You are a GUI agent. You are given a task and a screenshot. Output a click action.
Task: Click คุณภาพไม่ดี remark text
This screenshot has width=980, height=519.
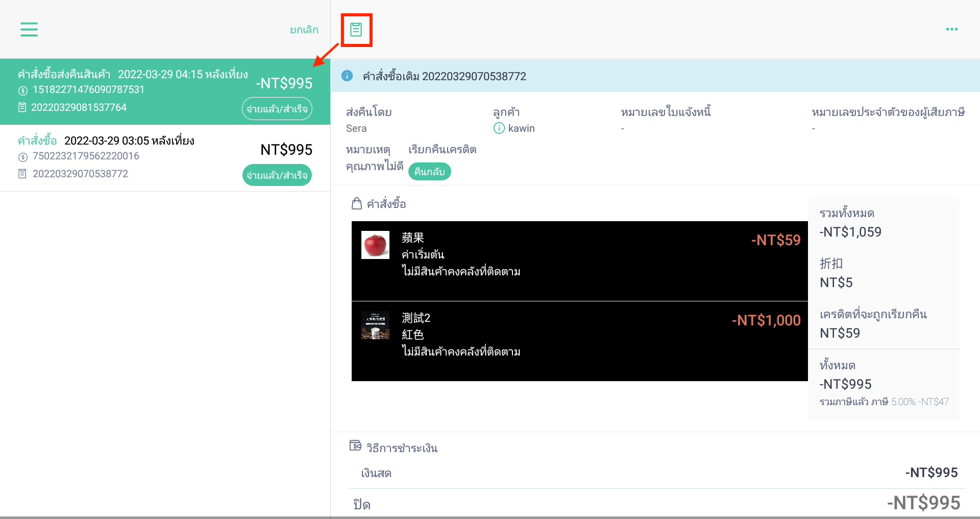[375, 167]
